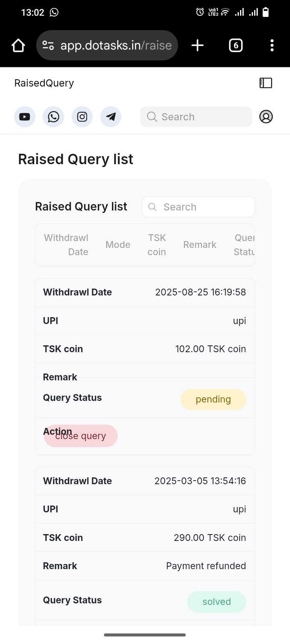Open the Telegram social icon
The image size is (290, 644).
111,117
